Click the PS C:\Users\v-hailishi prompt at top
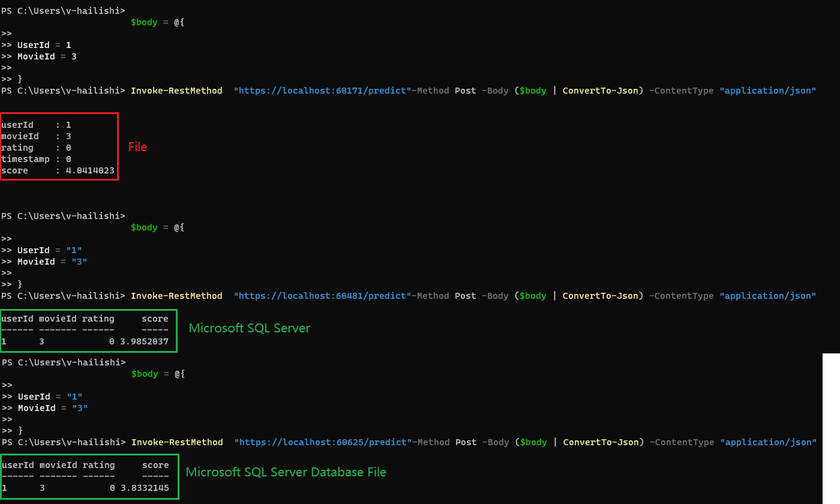The image size is (840, 504). [x=63, y=10]
